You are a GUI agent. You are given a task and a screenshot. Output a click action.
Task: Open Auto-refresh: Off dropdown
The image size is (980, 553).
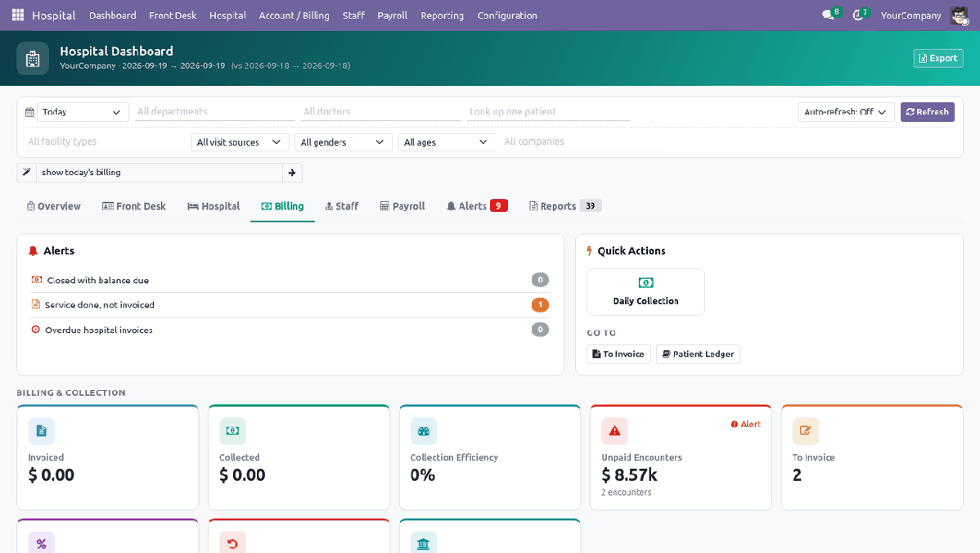point(846,112)
